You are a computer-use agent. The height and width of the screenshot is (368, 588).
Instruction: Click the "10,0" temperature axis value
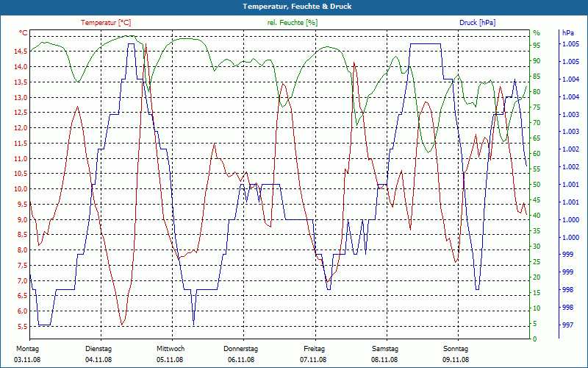click(x=21, y=189)
